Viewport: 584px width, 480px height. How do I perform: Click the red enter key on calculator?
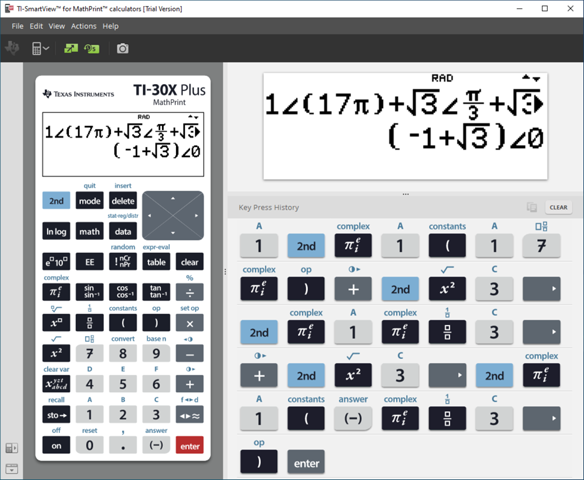pyautogui.click(x=190, y=445)
